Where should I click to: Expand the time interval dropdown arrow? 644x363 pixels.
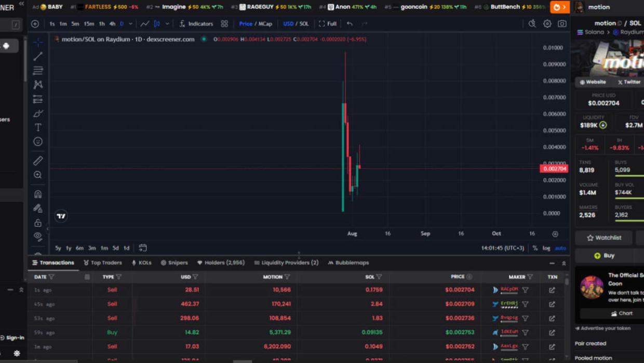tap(130, 24)
